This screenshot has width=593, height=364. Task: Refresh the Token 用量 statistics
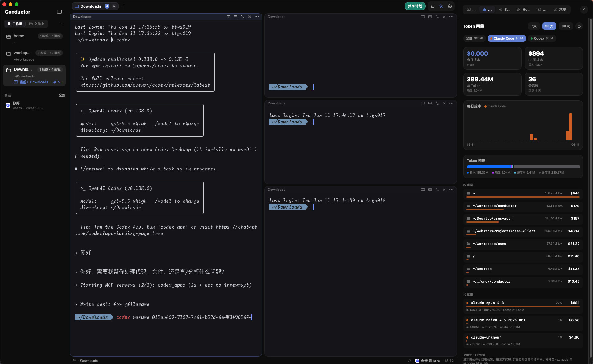click(579, 26)
